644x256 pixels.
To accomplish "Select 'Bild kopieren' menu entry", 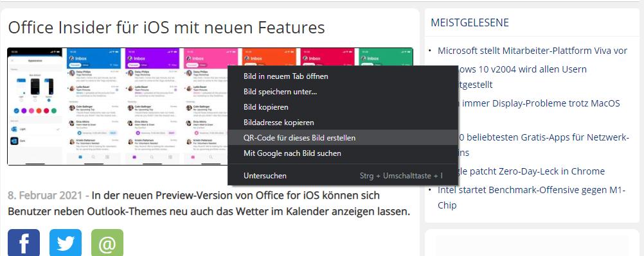I will (x=343, y=107).
